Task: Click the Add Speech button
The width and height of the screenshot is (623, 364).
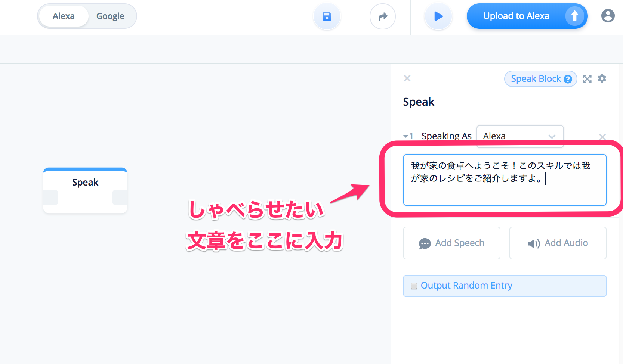Action: point(451,243)
